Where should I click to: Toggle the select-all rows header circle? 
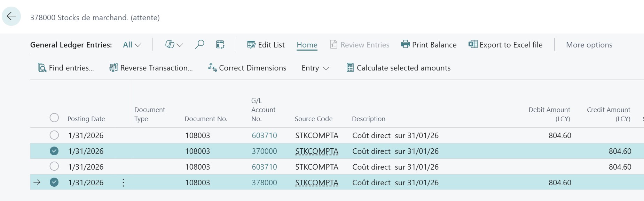[54, 118]
